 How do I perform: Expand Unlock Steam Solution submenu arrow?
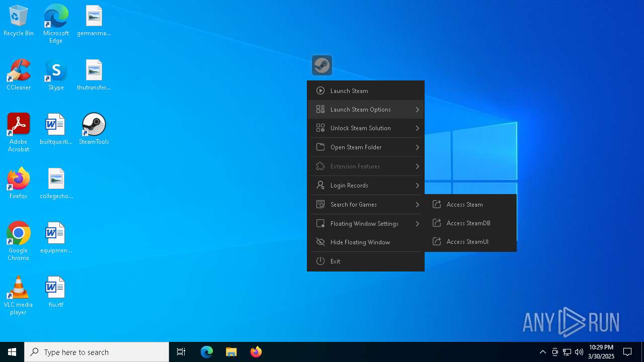pos(417,128)
